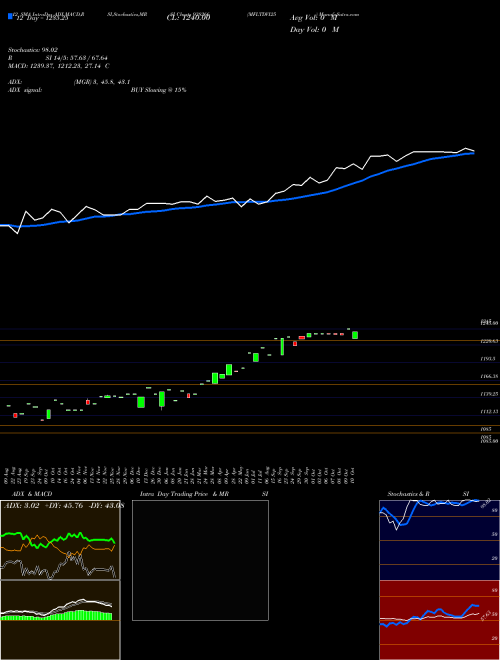500x660 pixels.
Task: Click the 1193.3 price axis label
Action: (488, 359)
